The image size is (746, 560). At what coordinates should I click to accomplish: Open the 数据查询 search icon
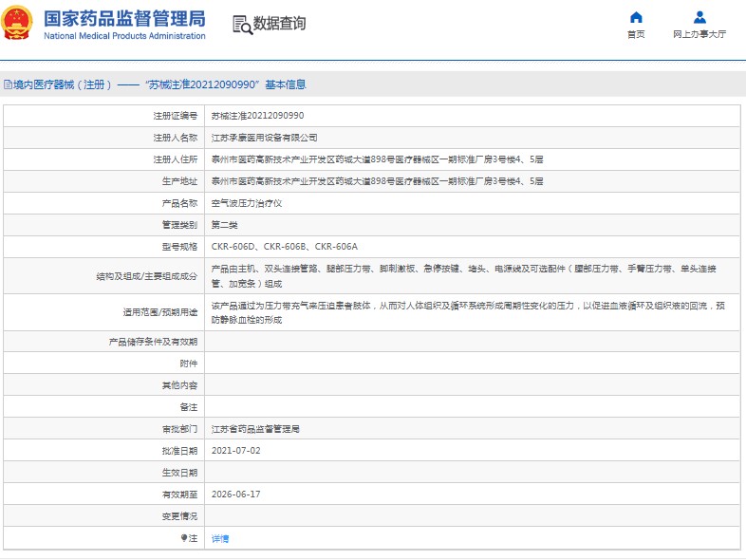tap(242, 25)
